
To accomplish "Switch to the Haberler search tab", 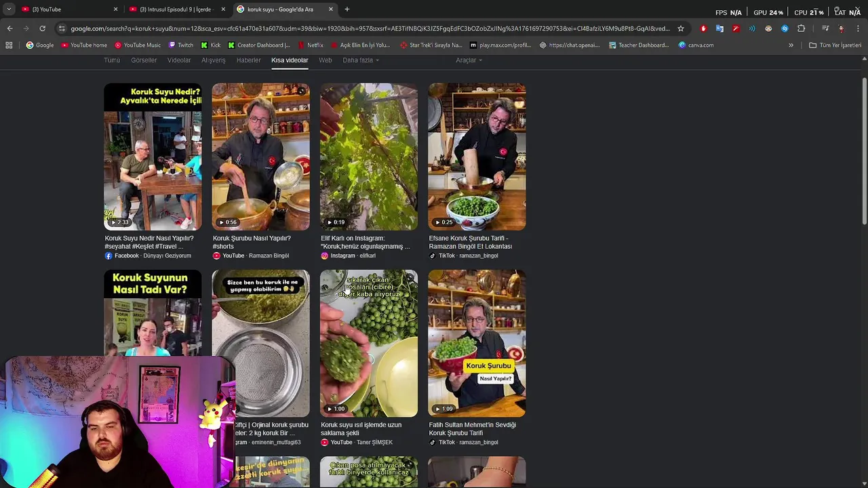I will coord(248,60).
